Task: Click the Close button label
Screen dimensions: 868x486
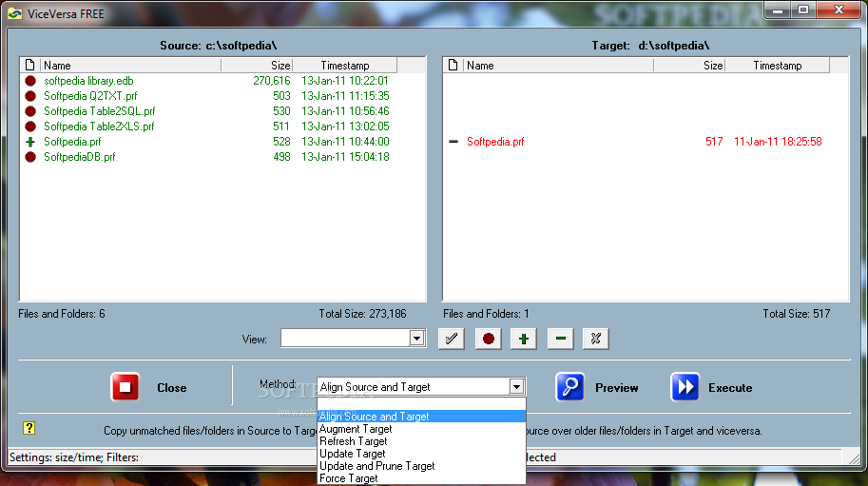Action: point(172,387)
